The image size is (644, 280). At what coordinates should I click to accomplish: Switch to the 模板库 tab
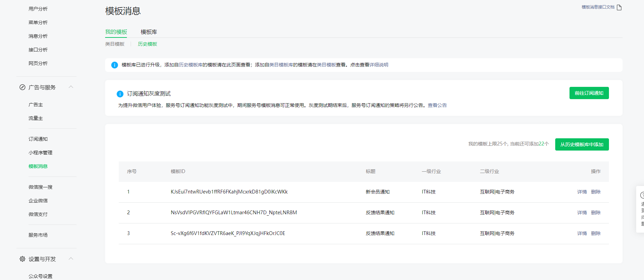[x=149, y=32]
